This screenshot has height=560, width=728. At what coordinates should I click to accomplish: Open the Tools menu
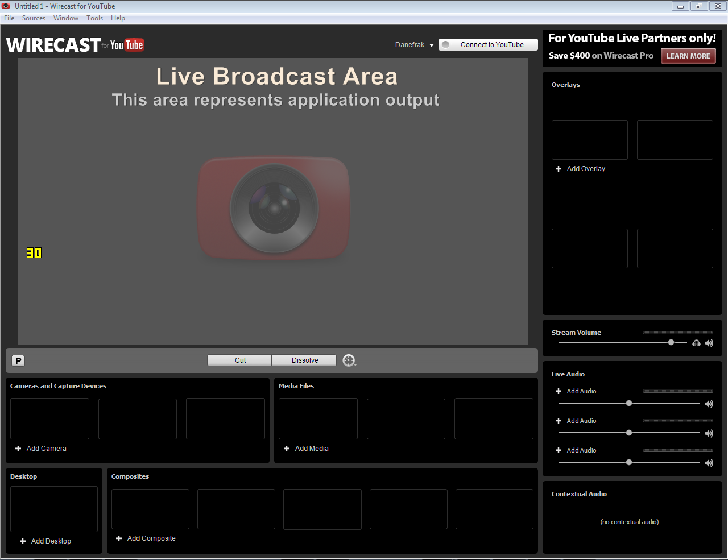94,18
